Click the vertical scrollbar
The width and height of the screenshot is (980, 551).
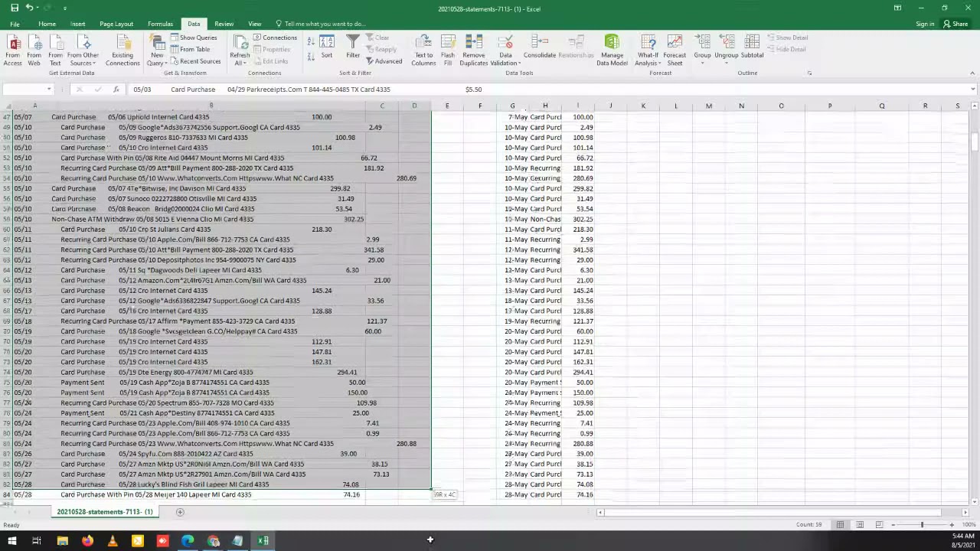pos(974,302)
